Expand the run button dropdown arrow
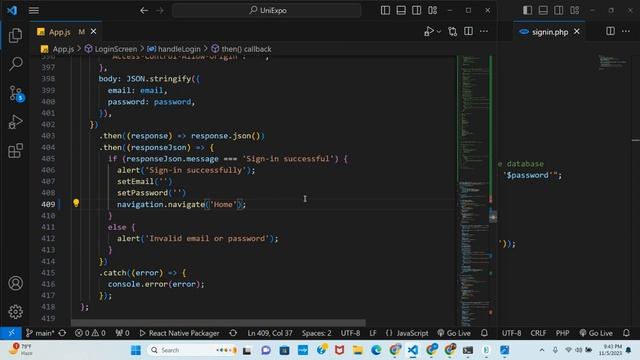 439,31
